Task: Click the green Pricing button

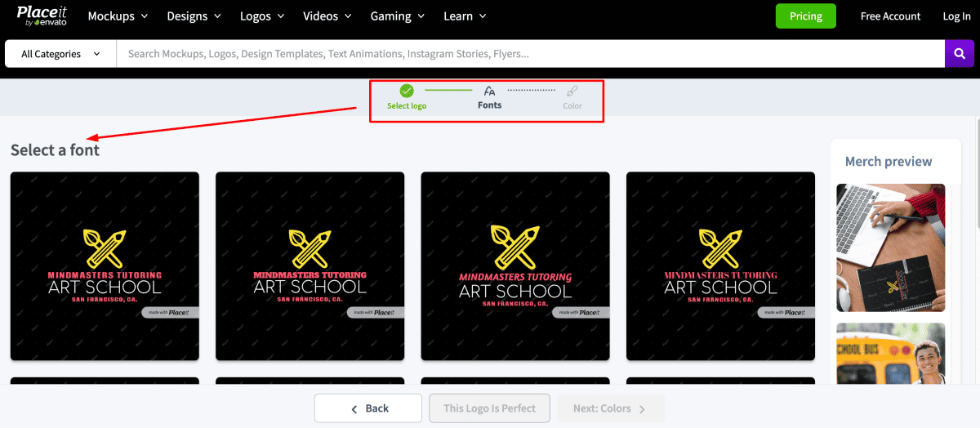Action: coord(805,16)
